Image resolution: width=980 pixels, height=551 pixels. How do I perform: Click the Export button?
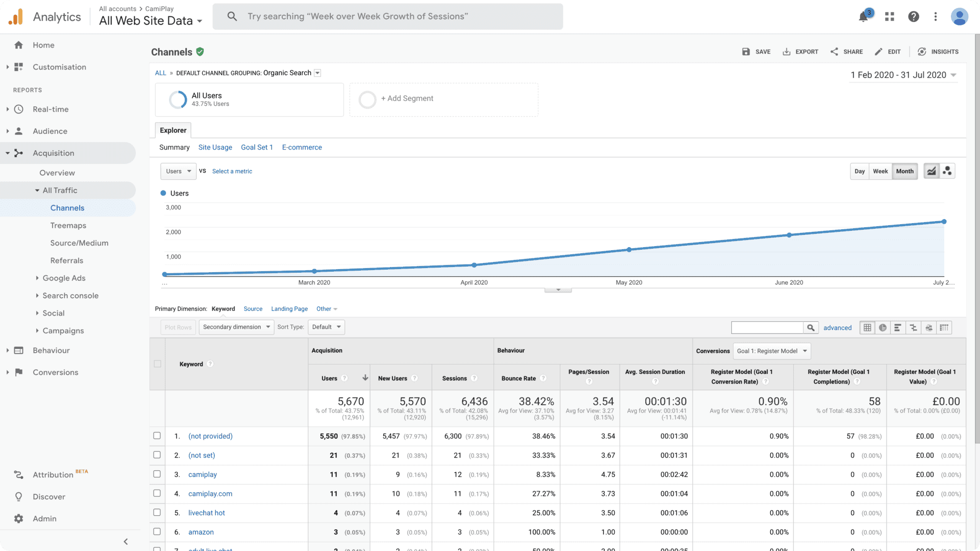click(800, 52)
